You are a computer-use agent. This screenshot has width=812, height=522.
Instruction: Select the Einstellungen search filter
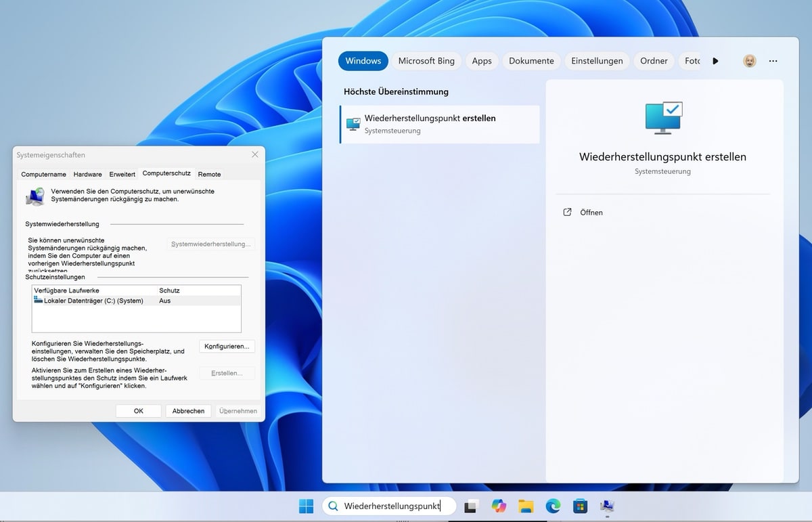[597, 61]
